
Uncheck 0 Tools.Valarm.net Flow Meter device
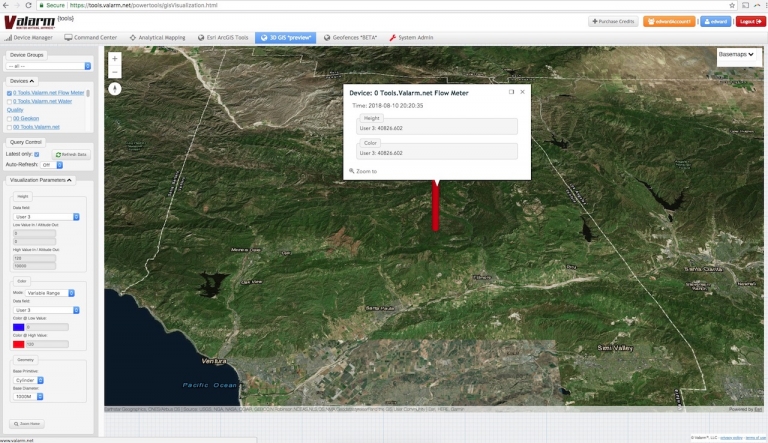point(9,93)
